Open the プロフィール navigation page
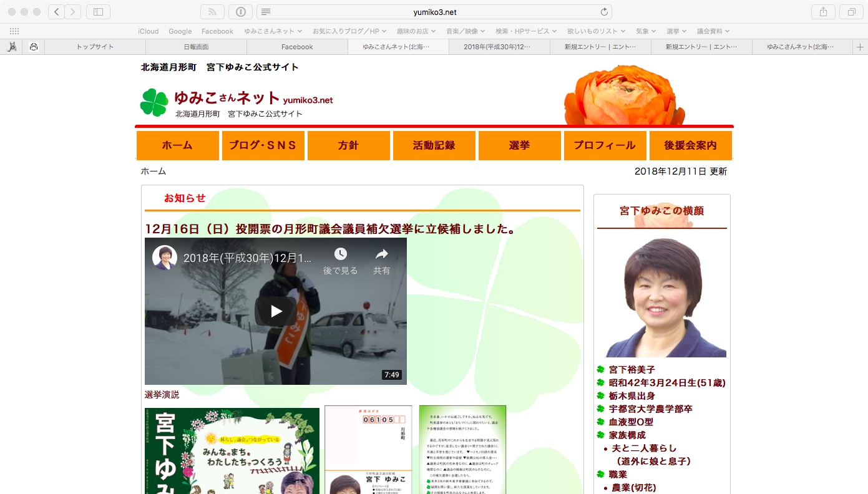Image resolution: width=868 pixels, height=494 pixels. (x=605, y=145)
